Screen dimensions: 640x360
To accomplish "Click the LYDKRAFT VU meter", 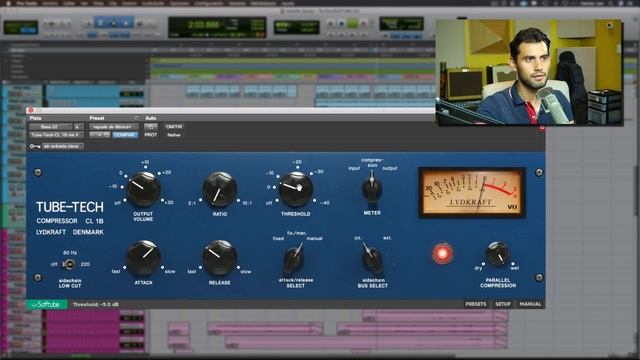I will coord(472,192).
